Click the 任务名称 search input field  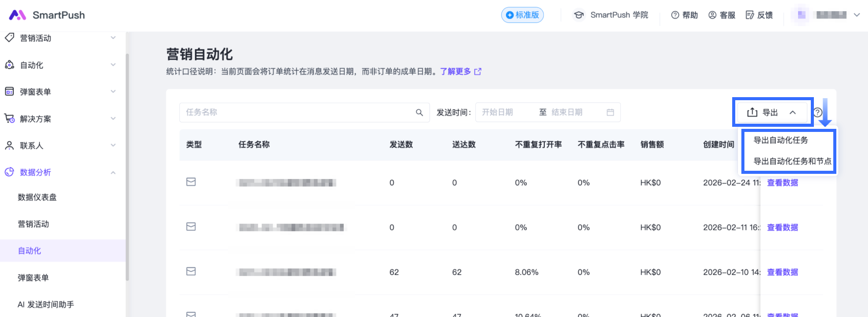296,112
